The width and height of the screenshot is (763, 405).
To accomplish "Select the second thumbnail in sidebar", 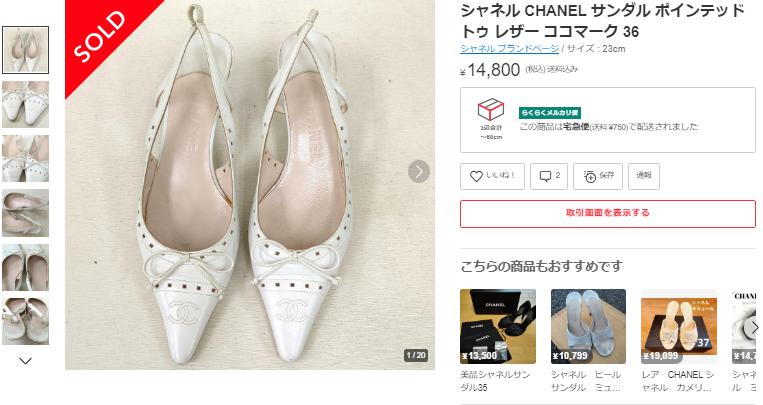I will pos(26,104).
